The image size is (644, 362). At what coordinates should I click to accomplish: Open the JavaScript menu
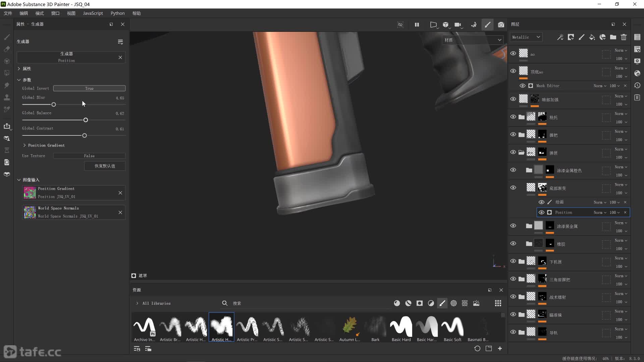coord(93,13)
